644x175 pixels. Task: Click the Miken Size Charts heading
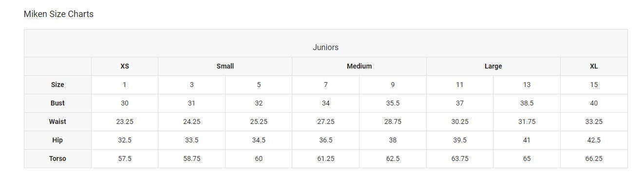click(58, 14)
